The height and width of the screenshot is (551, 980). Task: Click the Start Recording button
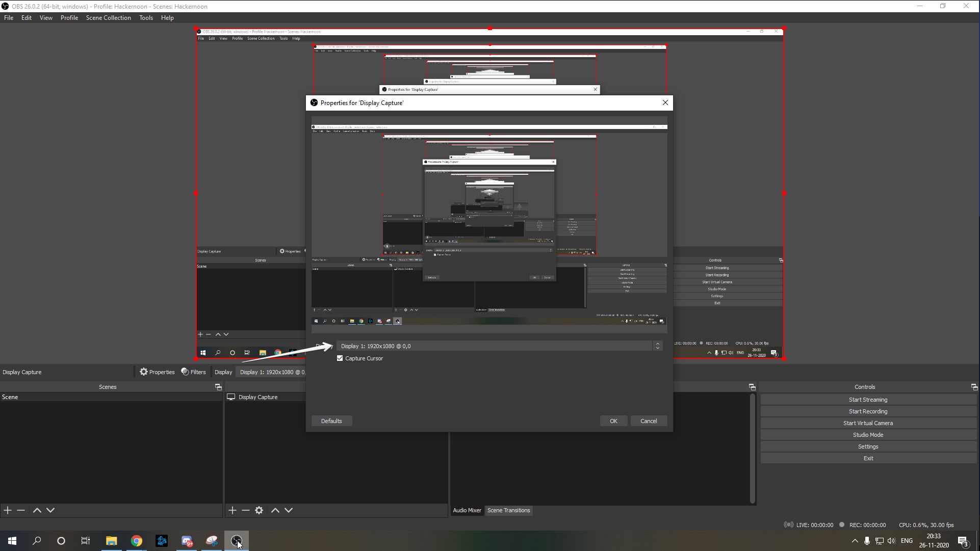tap(868, 411)
